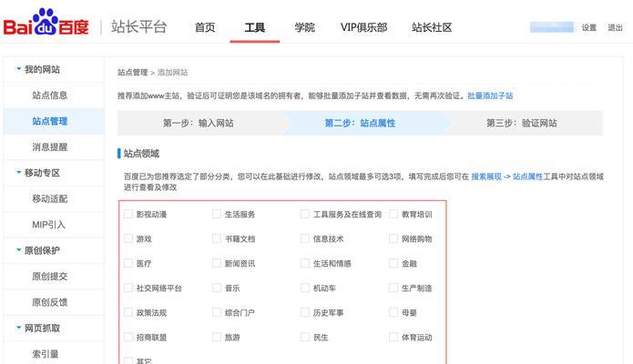
Task: Check the 医疗 checkbox
Action: point(128,263)
